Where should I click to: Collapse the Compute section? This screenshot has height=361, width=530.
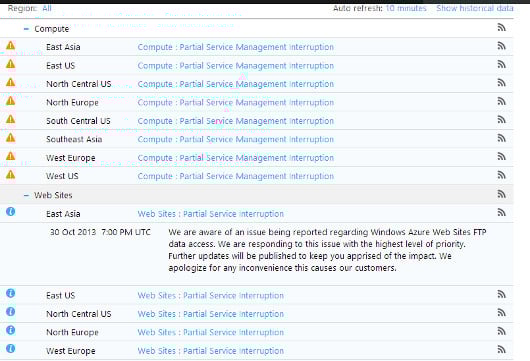[x=27, y=29]
